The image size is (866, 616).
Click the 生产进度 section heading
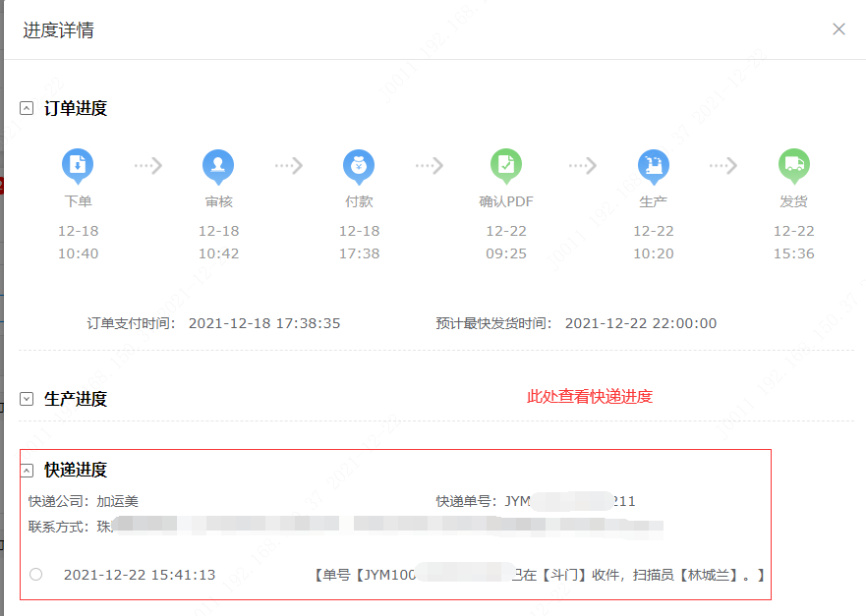pyautogui.click(x=76, y=399)
